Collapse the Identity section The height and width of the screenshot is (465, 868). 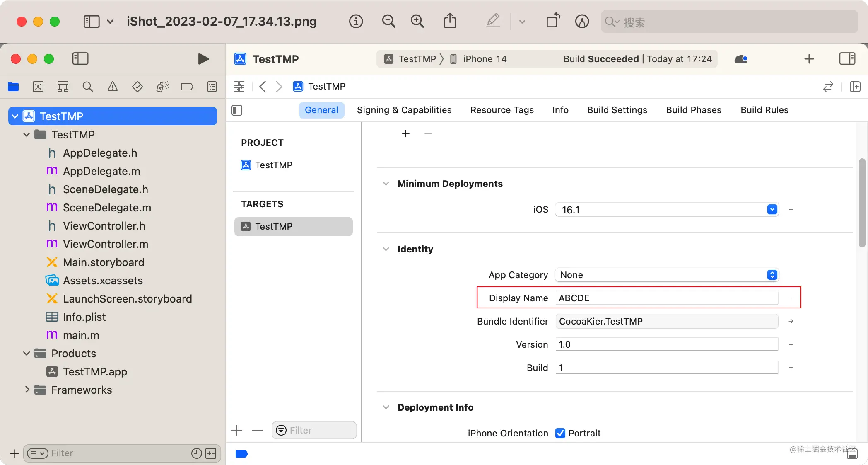(386, 249)
